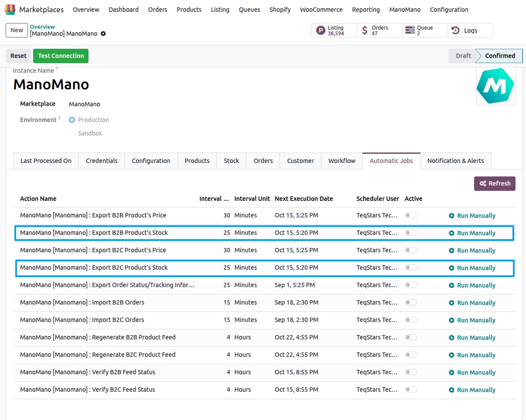Toggle Active for Export Order Status/Tracking
The height and width of the screenshot is (420, 526).
[411, 285]
